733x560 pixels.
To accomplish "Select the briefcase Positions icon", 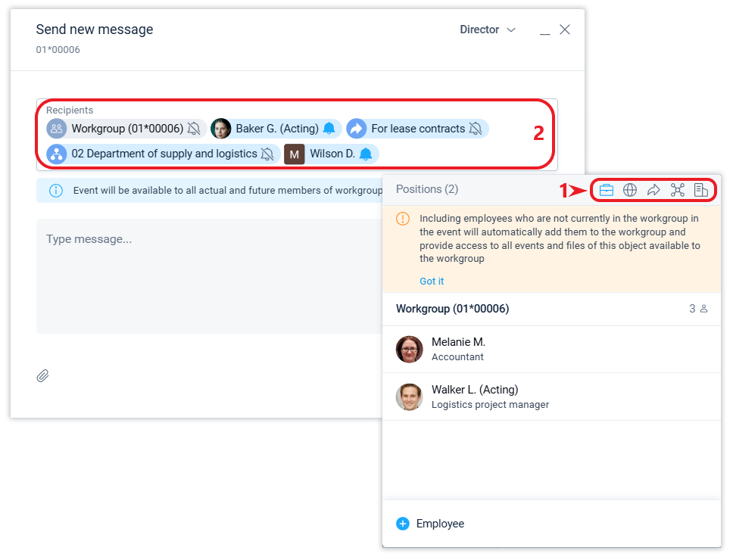I will click(607, 190).
